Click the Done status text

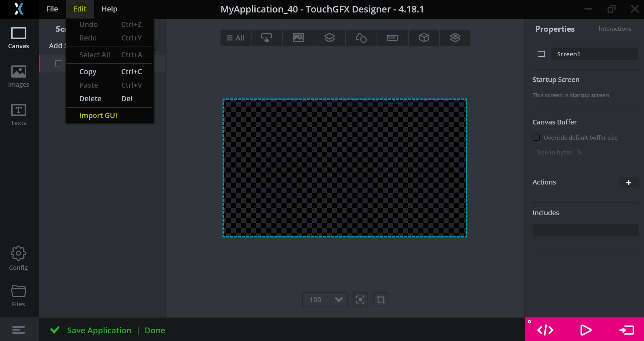point(155,330)
